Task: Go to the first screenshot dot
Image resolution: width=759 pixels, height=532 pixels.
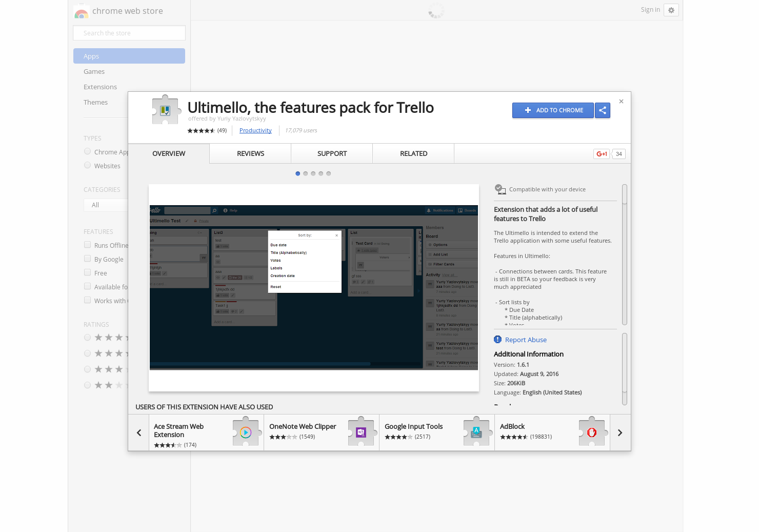Action: point(298,173)
